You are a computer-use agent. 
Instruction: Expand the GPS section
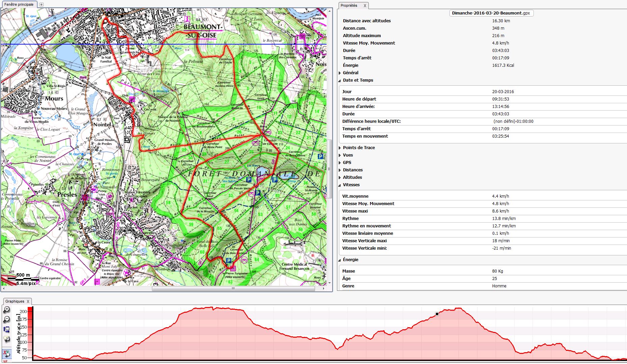tap(340, 163)
